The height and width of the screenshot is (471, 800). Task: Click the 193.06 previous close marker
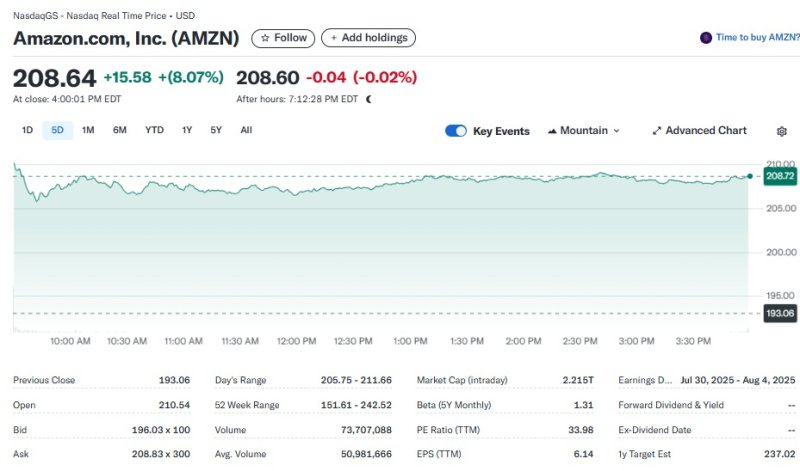tap(779, 313)
